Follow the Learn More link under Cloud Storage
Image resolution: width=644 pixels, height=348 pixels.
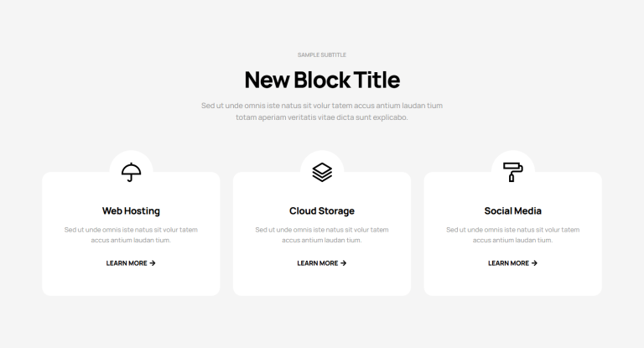click(x=318, y=263)
